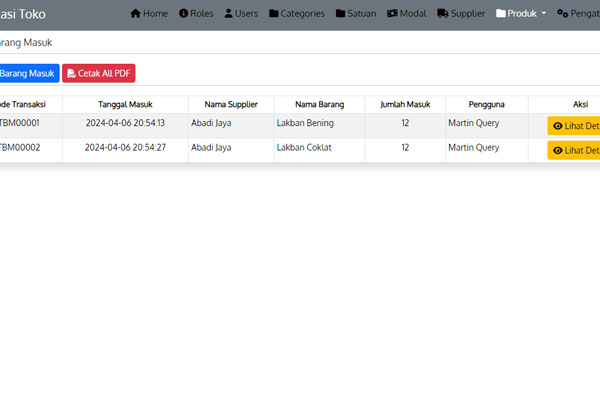Click quantity 12 in TBM00001 row
600x400 pixels.
[405, 123]
